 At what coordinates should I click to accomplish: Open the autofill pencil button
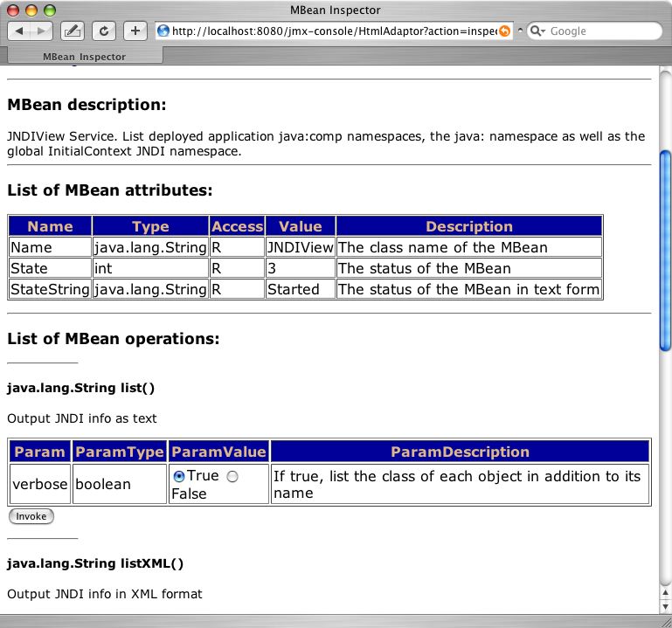coord(72,31)
